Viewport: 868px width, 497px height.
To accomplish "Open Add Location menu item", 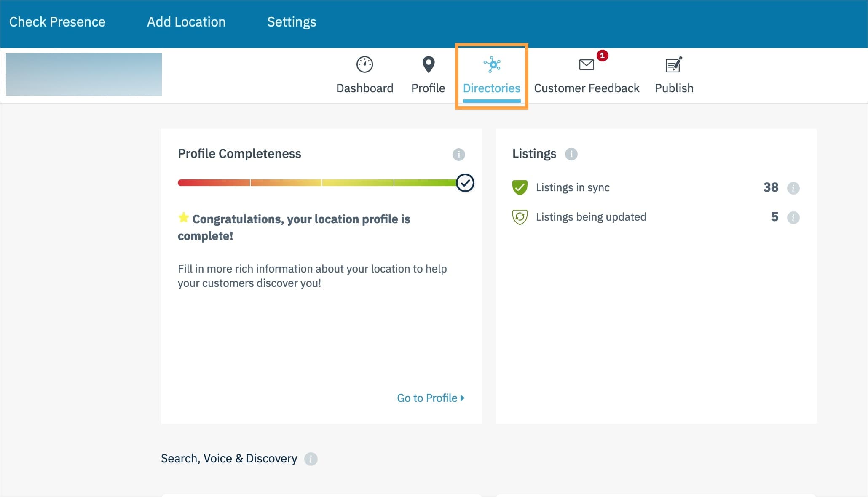I will [186, 22].
